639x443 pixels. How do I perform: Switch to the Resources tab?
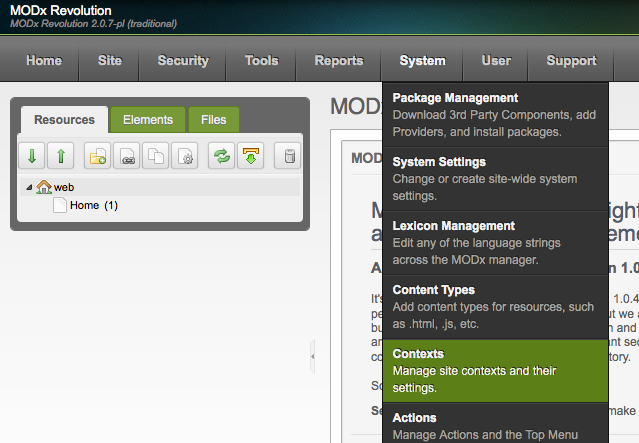pos(64,120)
